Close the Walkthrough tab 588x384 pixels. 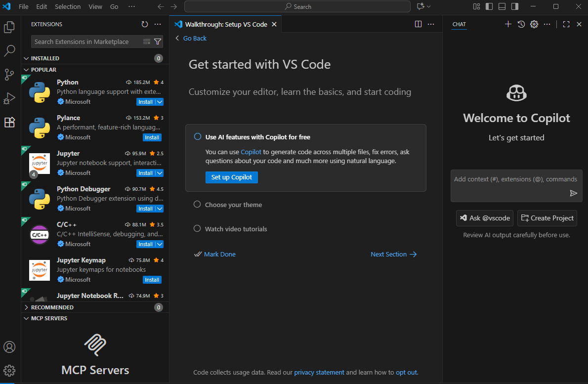pyautogui.click(x=274, y=24)
